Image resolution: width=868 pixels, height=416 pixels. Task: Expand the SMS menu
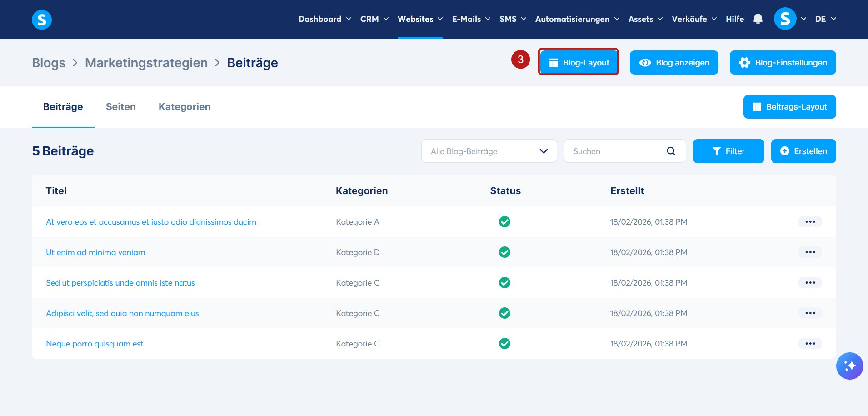(x=513, y=19)
